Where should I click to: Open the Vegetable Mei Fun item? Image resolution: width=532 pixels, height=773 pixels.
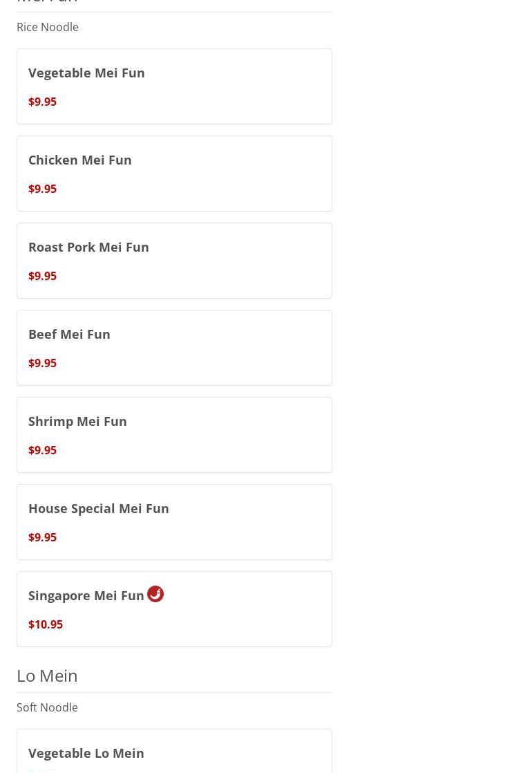174,86
